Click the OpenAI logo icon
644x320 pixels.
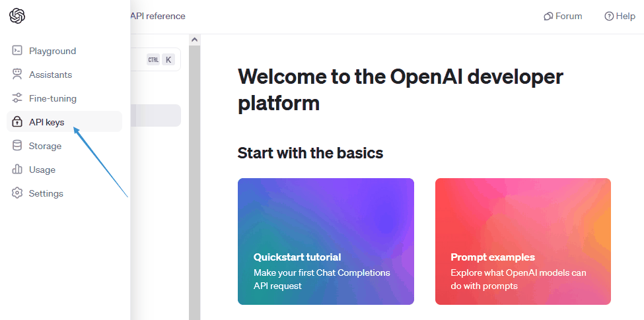tap(17, 16)
